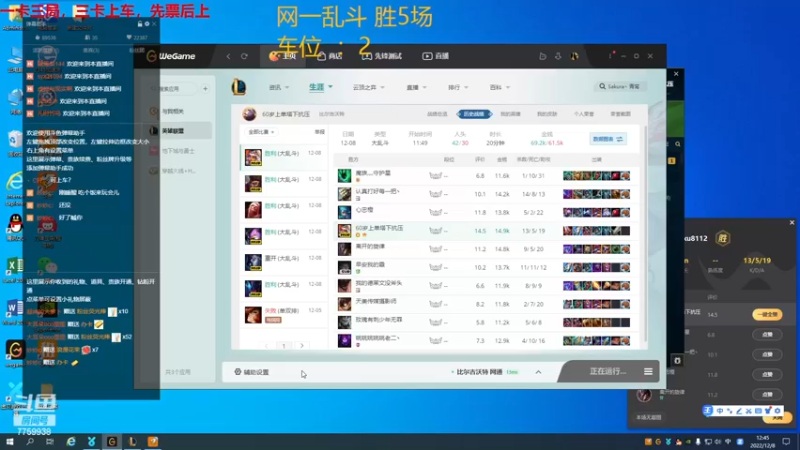The height and width of the screenshot is (450, 800).
Task: Click the Excel desktop icon
Action: [14, 266]
